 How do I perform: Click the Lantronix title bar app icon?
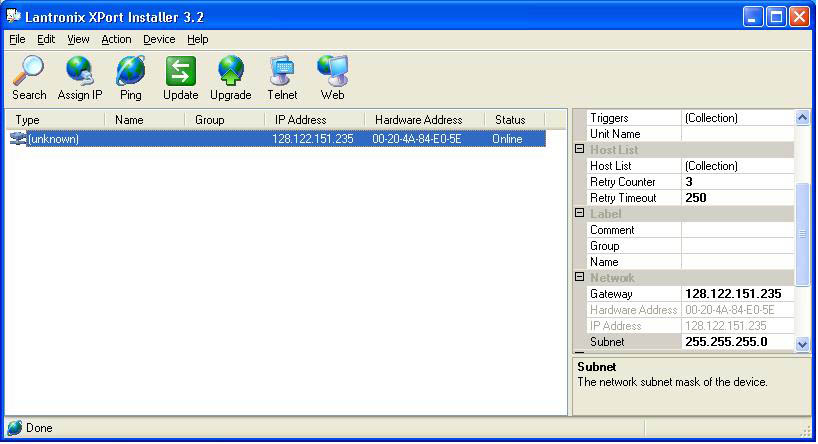(x=14, y=16)
